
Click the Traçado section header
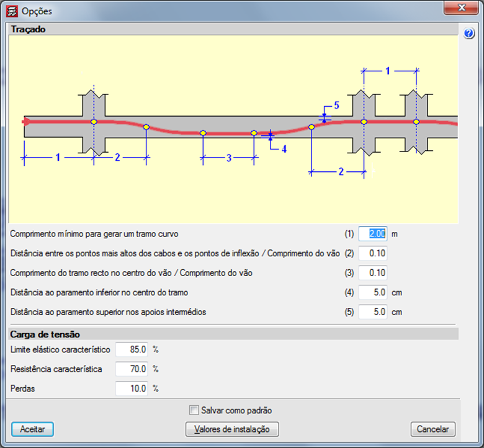(x=29, y=29)
